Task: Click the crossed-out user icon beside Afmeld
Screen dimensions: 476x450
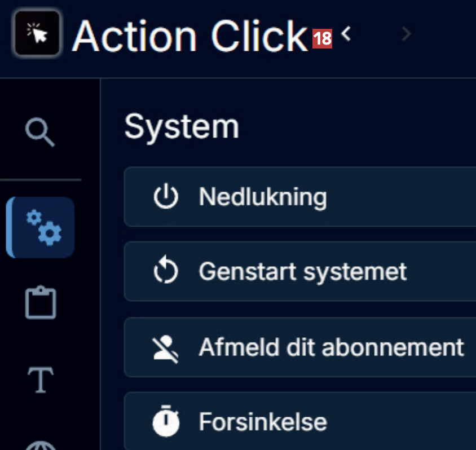Action: [x=166, y=347]
